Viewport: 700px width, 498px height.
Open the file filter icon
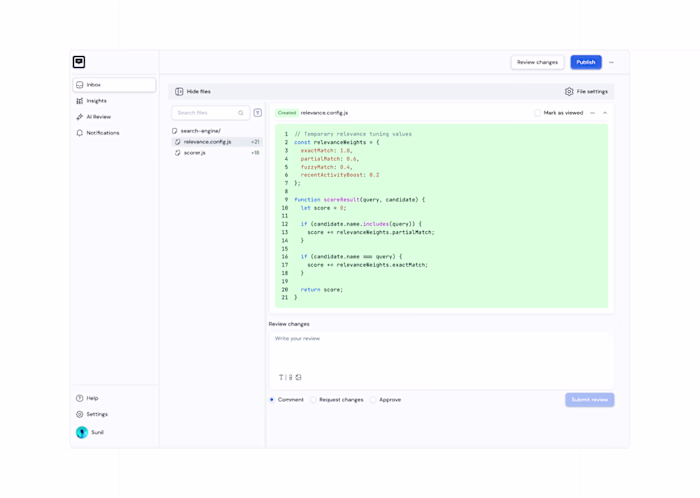(x=258, y=113)
